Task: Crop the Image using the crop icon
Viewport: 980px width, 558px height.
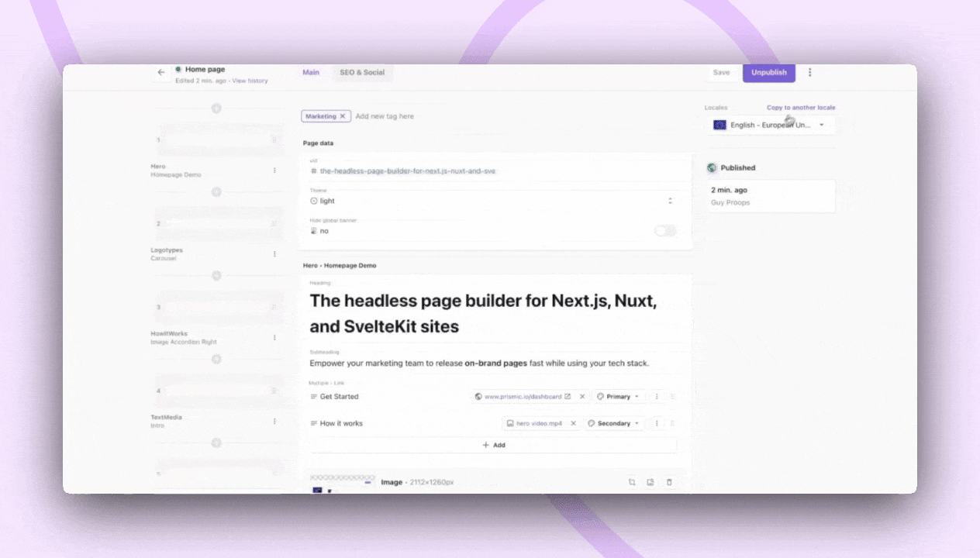Action: (x=632, y=482)
